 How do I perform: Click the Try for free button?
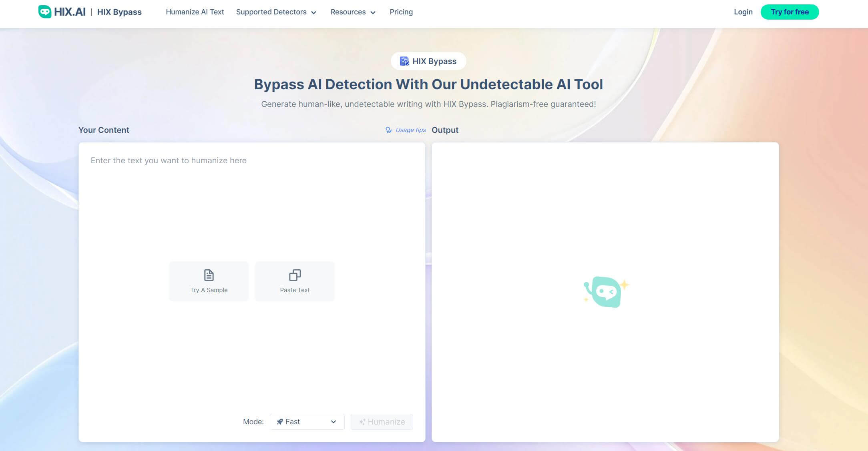789,12
